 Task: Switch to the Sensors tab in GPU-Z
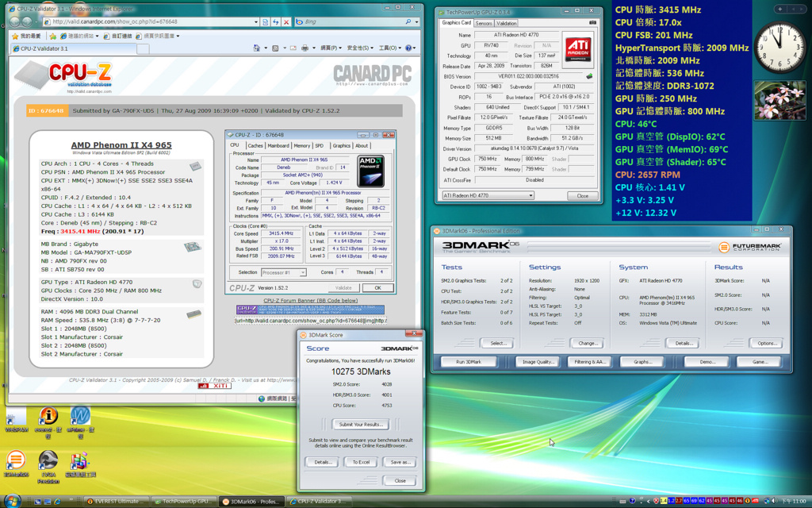[484, 23]
